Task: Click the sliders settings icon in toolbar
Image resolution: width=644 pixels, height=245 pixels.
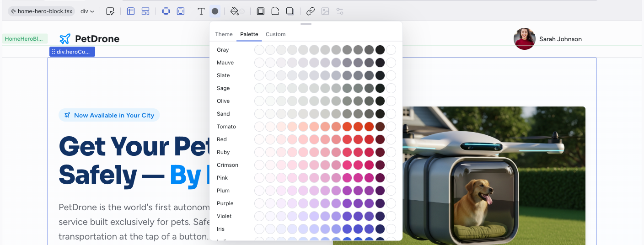Action: pos(340,11)
